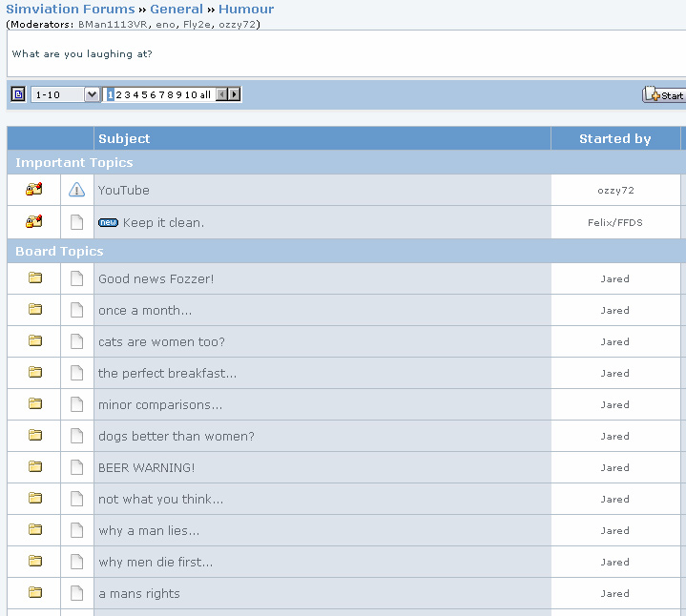Click the sticky folder icon beside Keep it clean
This screenshot has height=616, width=686.
pyautogui.click(x=34, y=222)
